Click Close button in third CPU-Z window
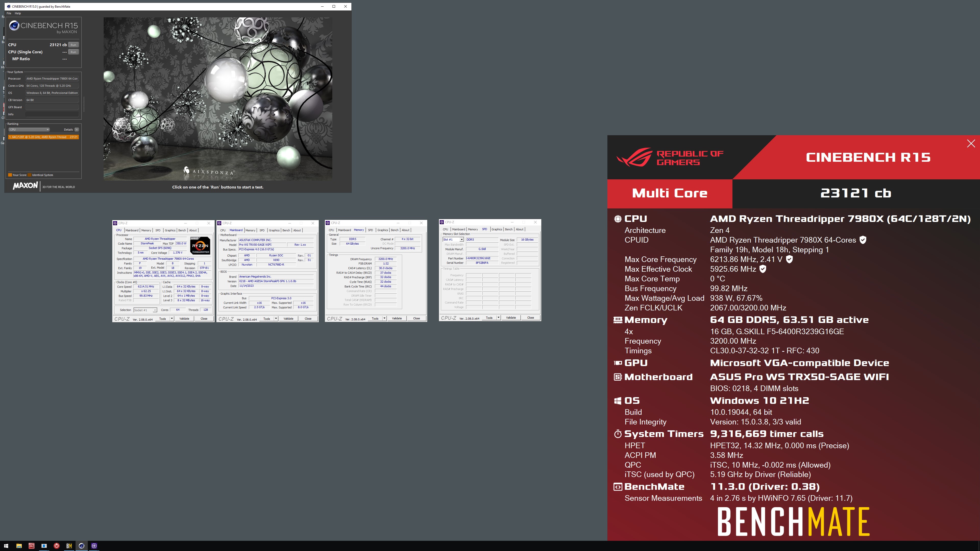The width and height of the screenshot is (980, 551). click(416, 318)
